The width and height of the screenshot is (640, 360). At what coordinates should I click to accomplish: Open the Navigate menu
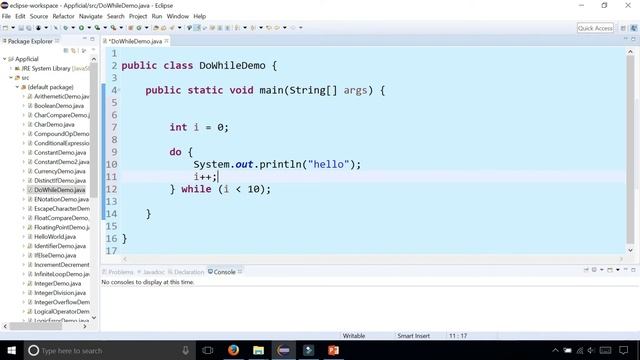point(91,16)
